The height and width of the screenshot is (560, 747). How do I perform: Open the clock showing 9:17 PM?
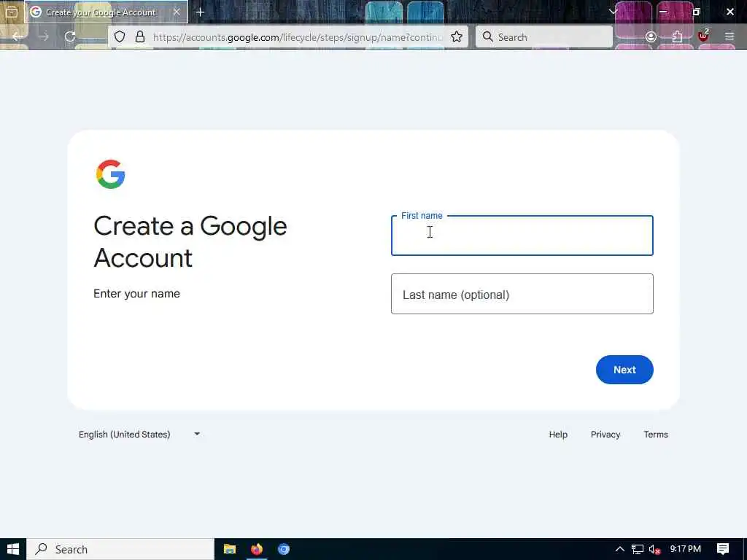[x=686, y=549]
